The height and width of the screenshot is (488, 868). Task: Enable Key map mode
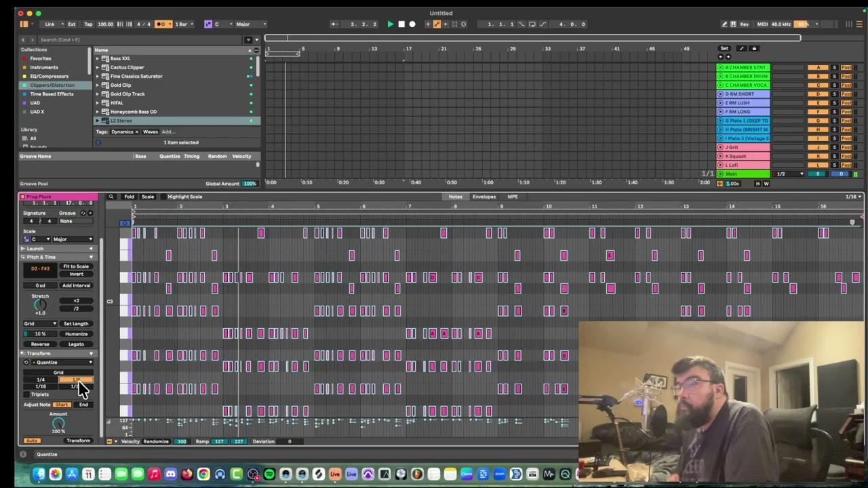tap(745, 24)
